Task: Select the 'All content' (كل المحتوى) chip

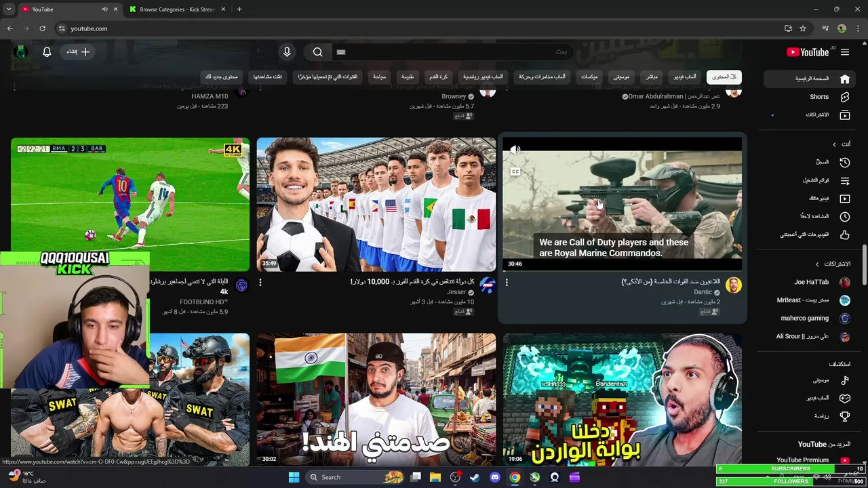Action: click(x=724, y=77)
